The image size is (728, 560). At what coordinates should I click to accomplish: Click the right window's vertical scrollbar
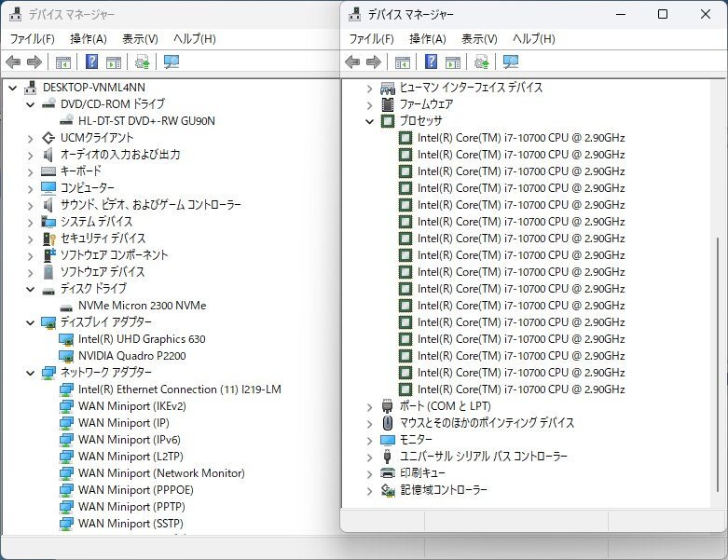(x=717, y=307)
